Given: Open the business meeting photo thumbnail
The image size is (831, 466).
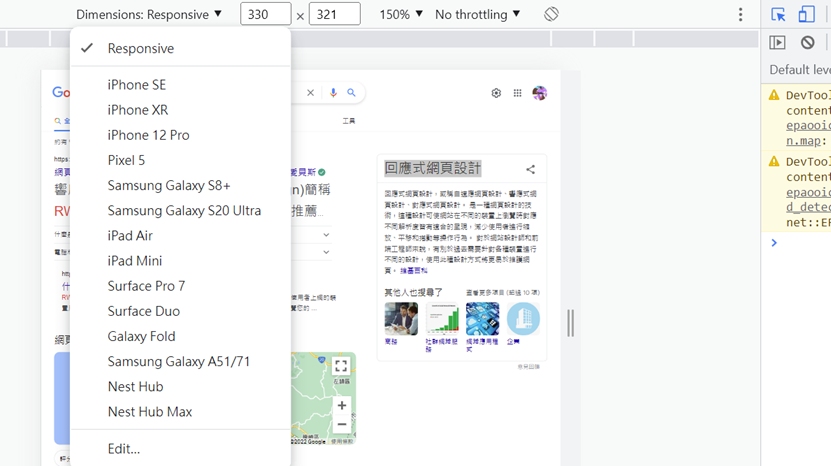Looking at the screenshot, I should (401, 319).
